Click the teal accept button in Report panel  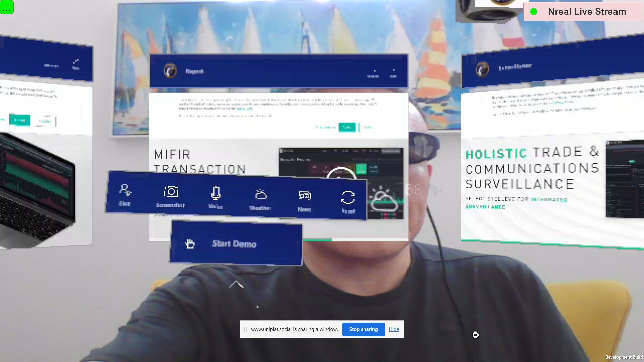click(x=347, y=127)
